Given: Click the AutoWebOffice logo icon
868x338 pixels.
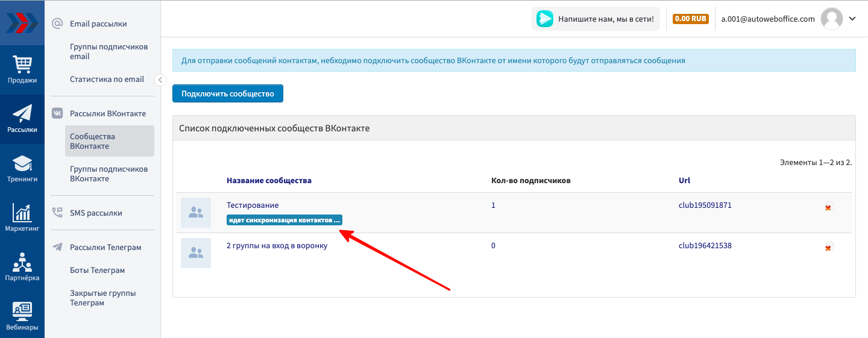Looking at the screenshot, I should point(22,23).
